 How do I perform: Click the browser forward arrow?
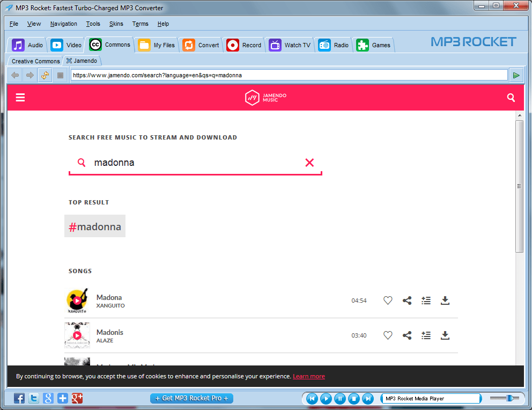[30, 75]
